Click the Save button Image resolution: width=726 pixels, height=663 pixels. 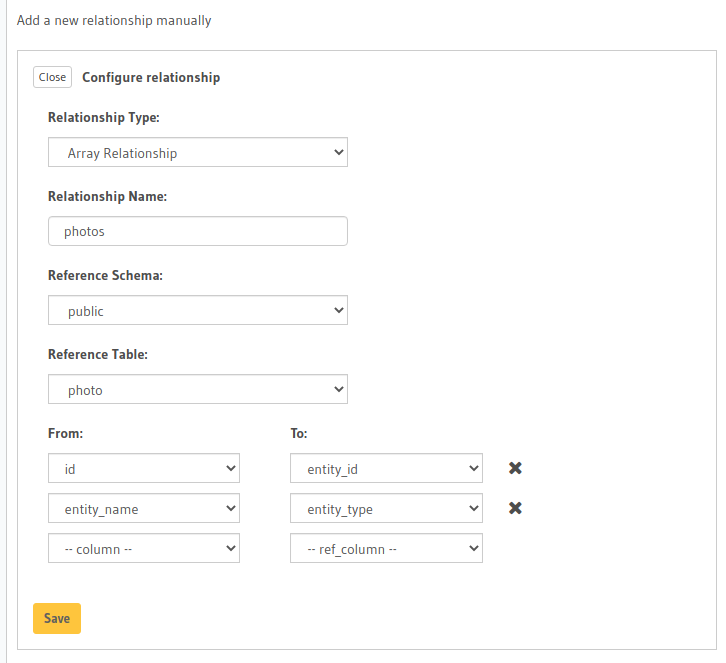coord(57,619)
